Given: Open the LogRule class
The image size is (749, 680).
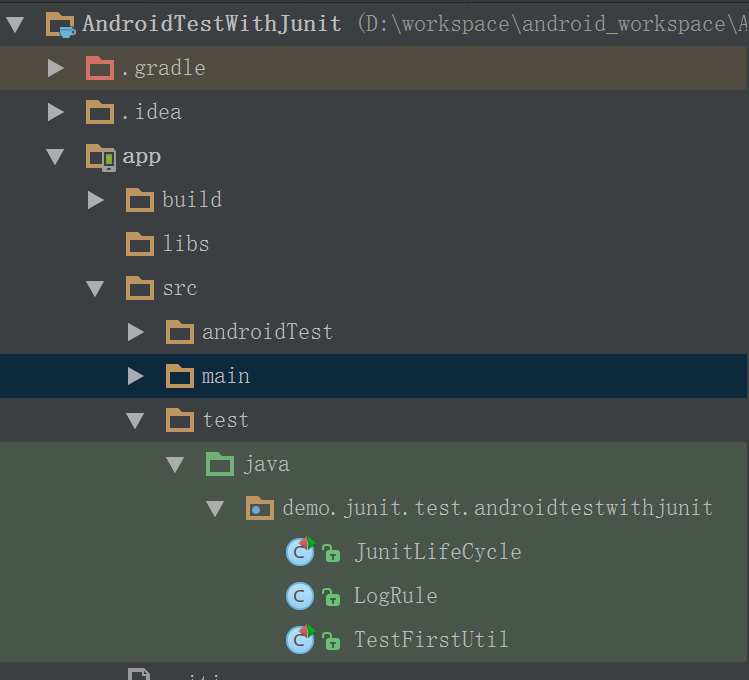Looking at the screenshot, I should click(x=396, y=596).
